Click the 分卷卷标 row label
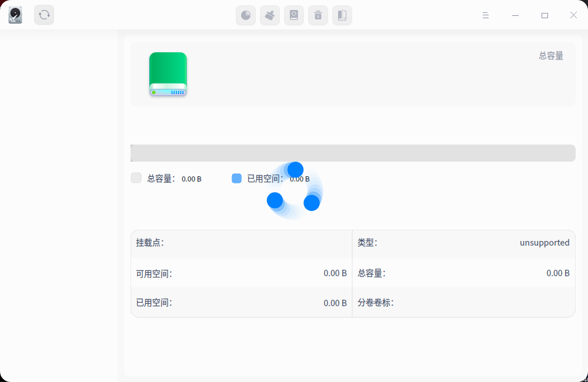 tap(375, 303)
